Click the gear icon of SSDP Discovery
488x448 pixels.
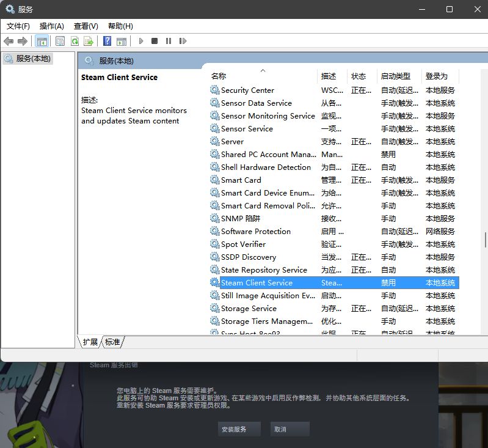click(x=215, y=257)
